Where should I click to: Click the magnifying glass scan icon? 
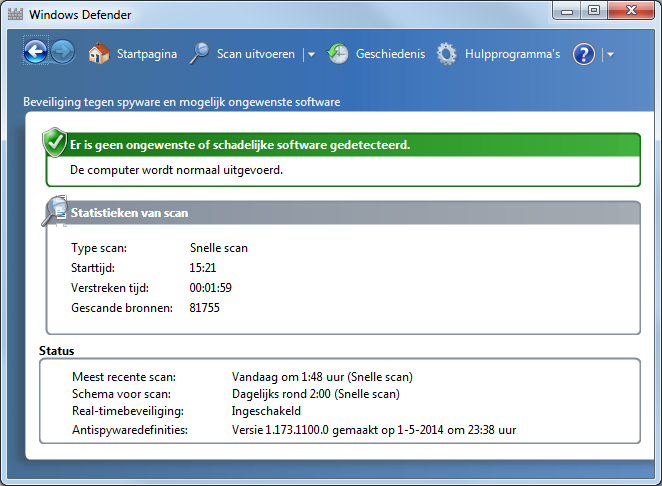pos(199,54)
